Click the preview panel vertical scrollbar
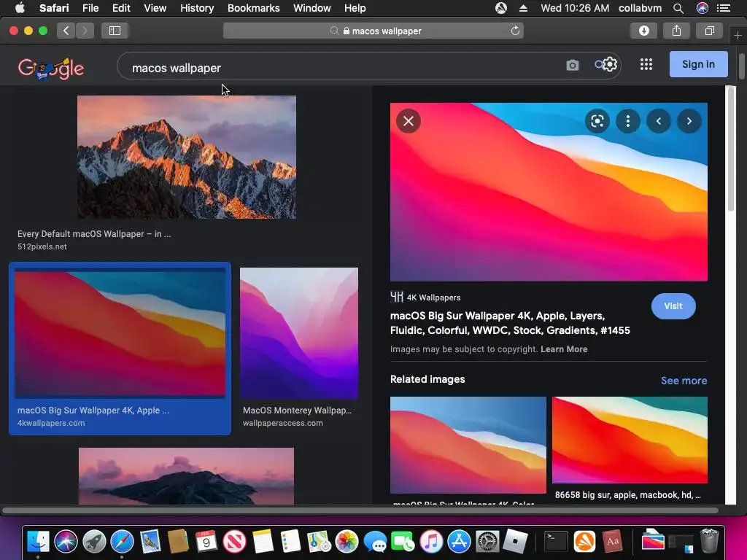The height and width of the screenshot is (560, 747). 731,149
